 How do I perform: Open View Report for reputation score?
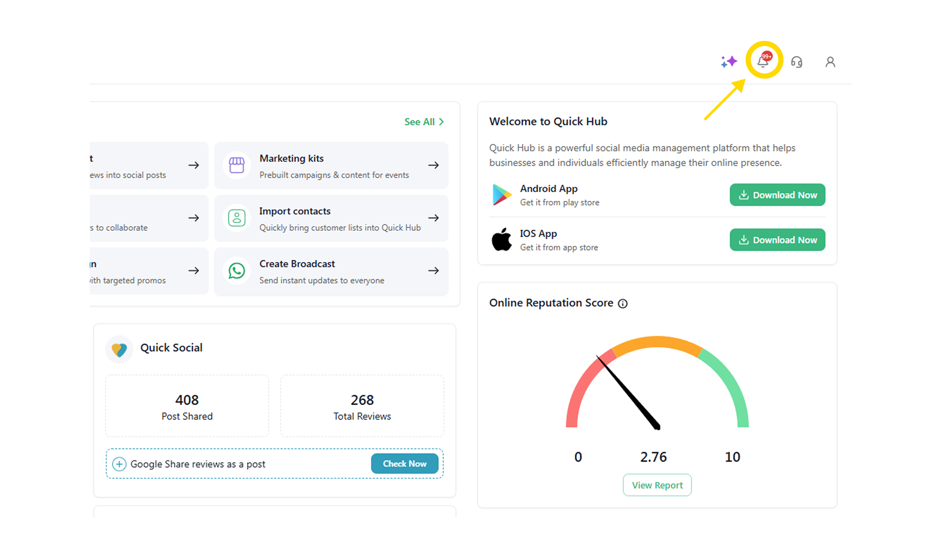657,485
